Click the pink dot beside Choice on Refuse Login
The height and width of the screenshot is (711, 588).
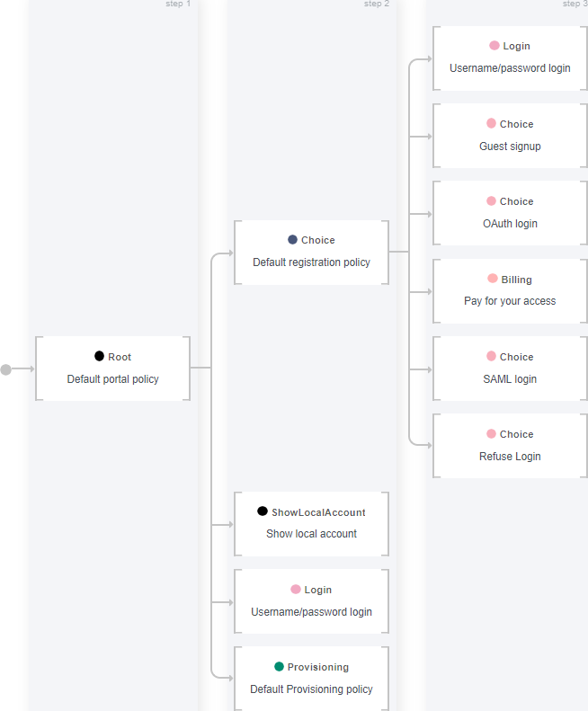[x=491, y=433]
